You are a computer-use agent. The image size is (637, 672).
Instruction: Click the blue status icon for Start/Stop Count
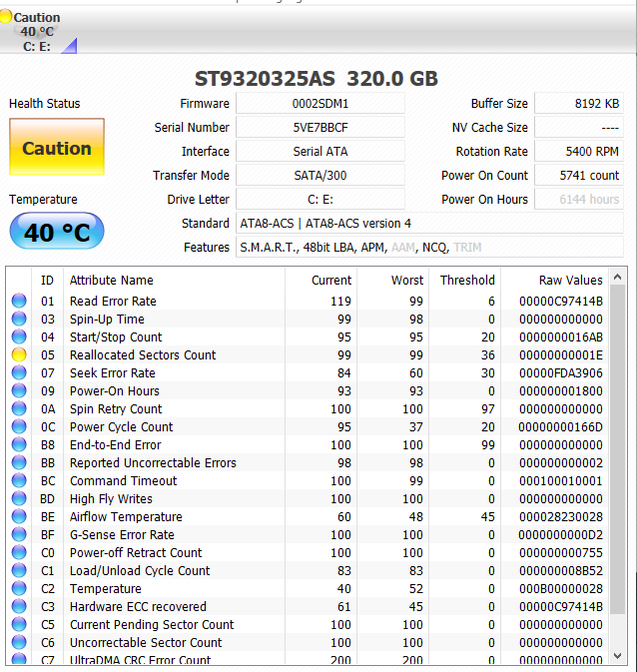click(19, 336)
